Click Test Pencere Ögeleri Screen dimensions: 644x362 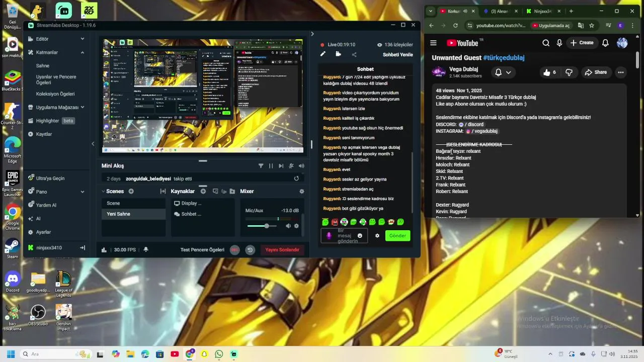click(x=202, y=250)
